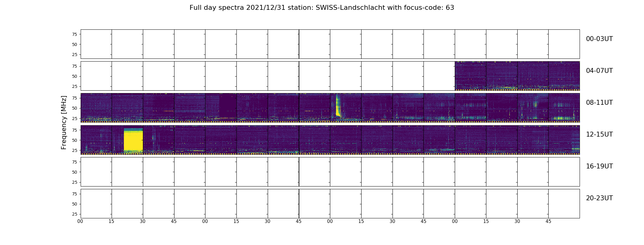The width and height of the screenshot is (644, 245).
Task: Click the 25 tick of the 12-15UT row
Action: (x=75, y=150)
